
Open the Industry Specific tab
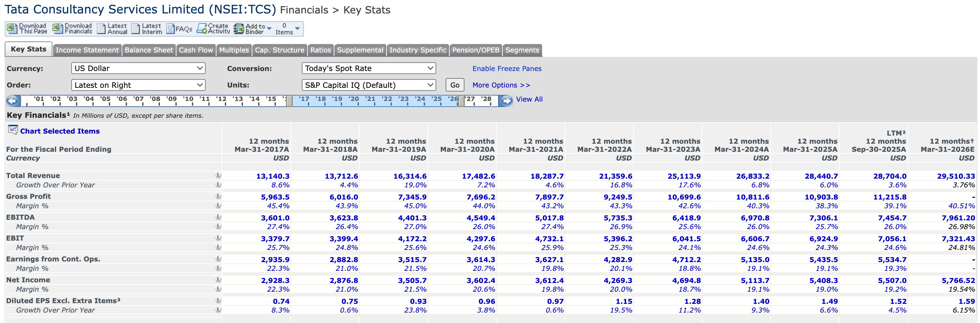coord(418,50)
